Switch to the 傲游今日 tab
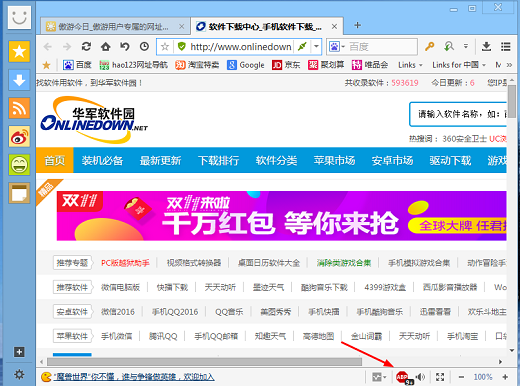Viewport: 520px width, 386px height. point(115,26)
